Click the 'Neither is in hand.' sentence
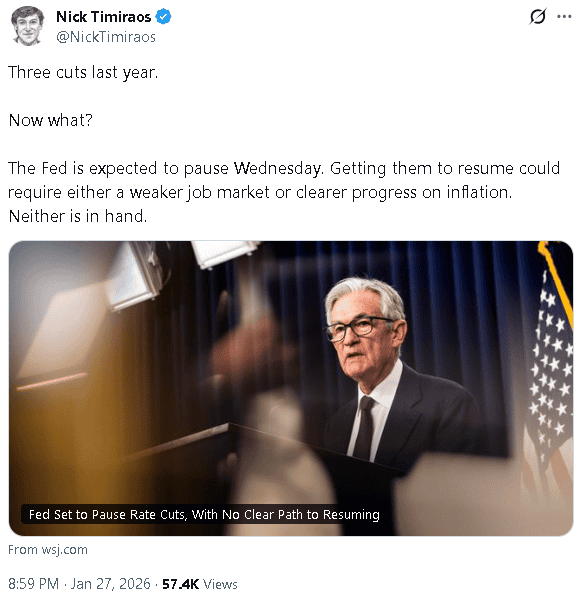The image size is (581, 601). click(78, 217)
